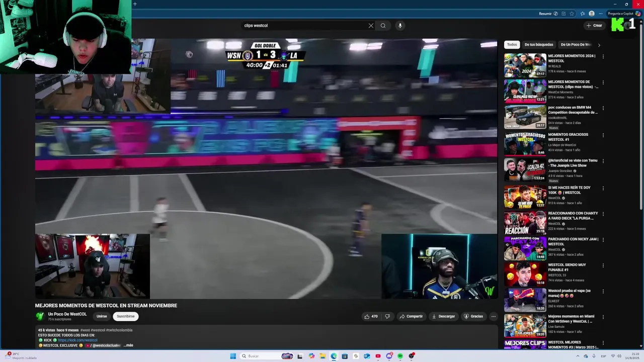Screen dimensions: 644x362
Task: Open the red YouTube taskbar icon
Action: [378, 356]
